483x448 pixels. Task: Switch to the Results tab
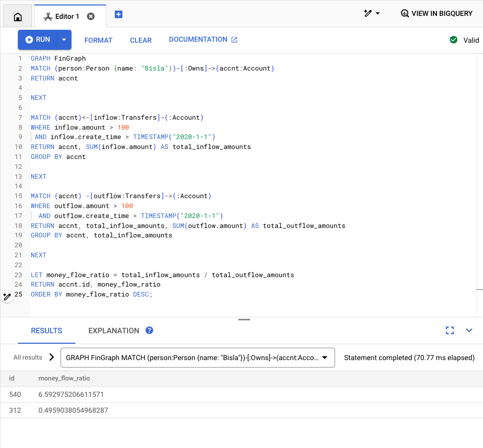(x=47, y=331)
